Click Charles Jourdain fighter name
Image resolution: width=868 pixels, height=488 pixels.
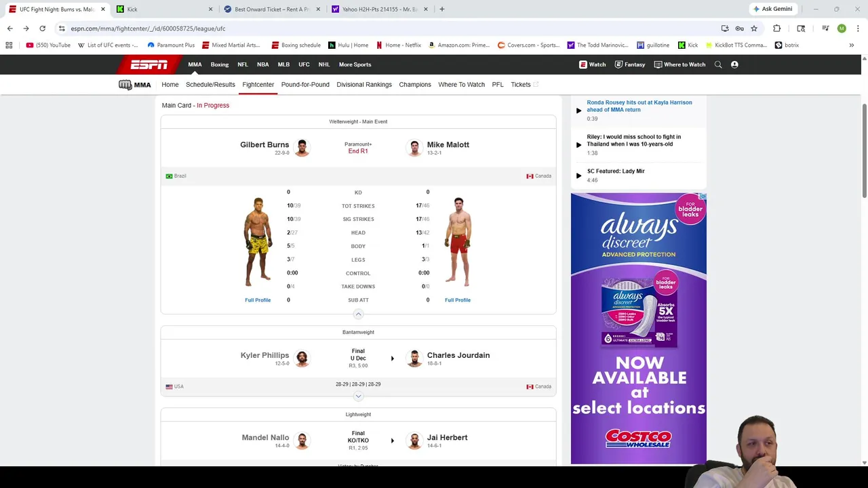point(458,355)
